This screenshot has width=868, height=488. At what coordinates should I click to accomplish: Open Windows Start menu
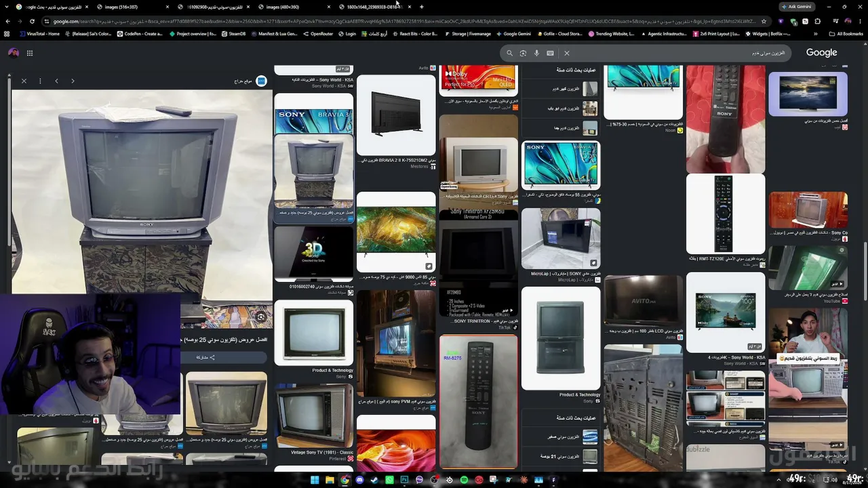[x=315, y=480]
